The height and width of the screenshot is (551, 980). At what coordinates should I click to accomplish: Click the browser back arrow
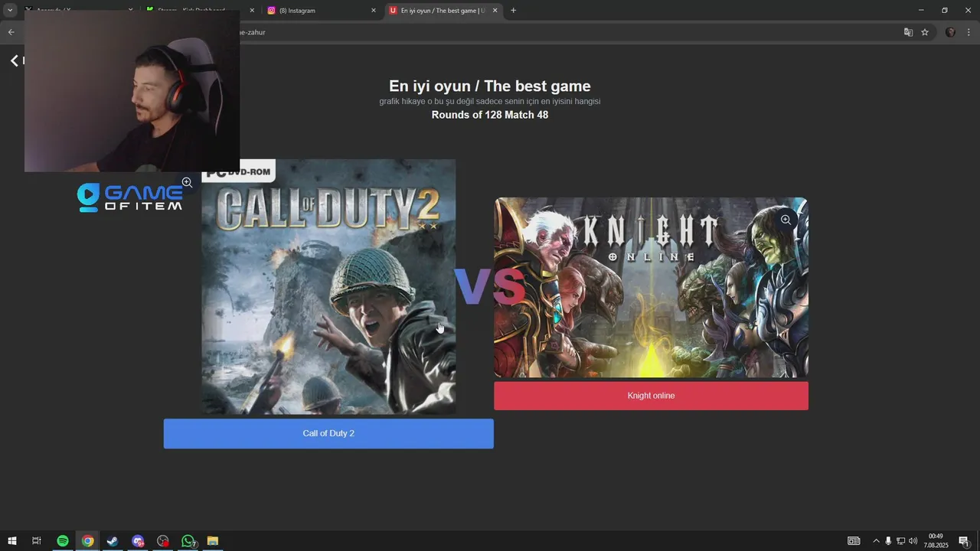pyautogui.click(x=11, y=32)
